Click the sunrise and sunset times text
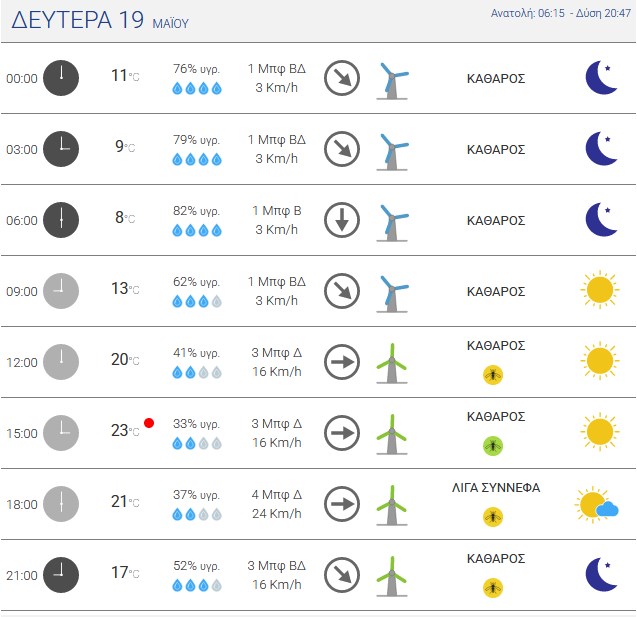This screenshot has height=617, width=637. pos(561,13)
